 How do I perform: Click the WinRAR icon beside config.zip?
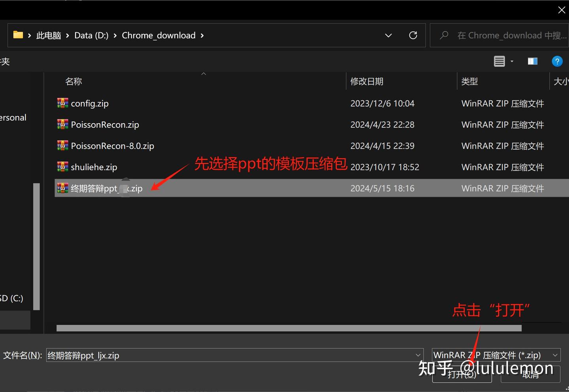coord(62,103)
